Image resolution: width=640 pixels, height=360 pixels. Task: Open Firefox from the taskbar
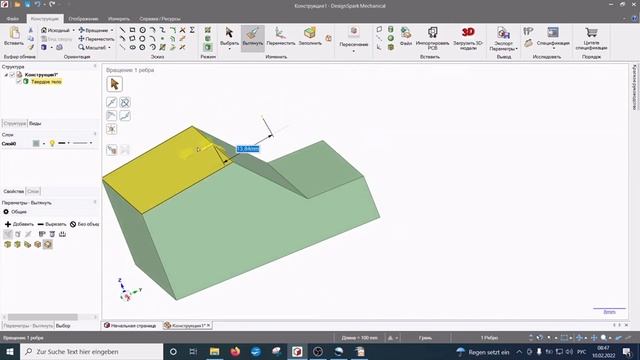pyautogui.click(x=235, y=351)
